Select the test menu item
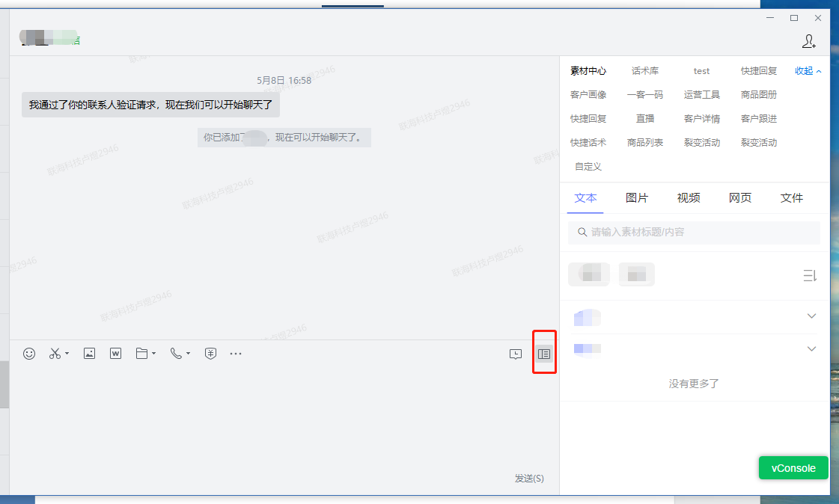Image resolution: width=839 pixels, height=504 pixels. 701,71
